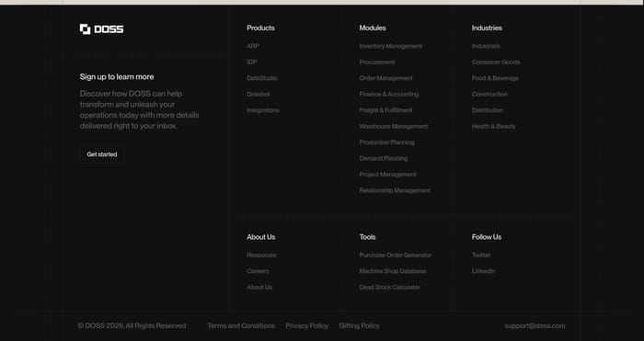Visit Health & Beauty industry link
644x341 pixels.
point(494,127)
